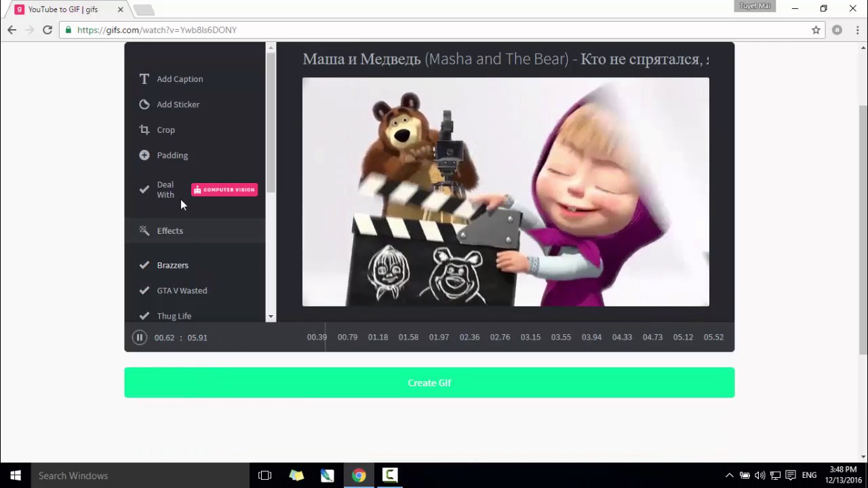Viewport: 868px width, 488px height.
Task: Open the Windows Start menu
Action: click(x=16, y=475)
